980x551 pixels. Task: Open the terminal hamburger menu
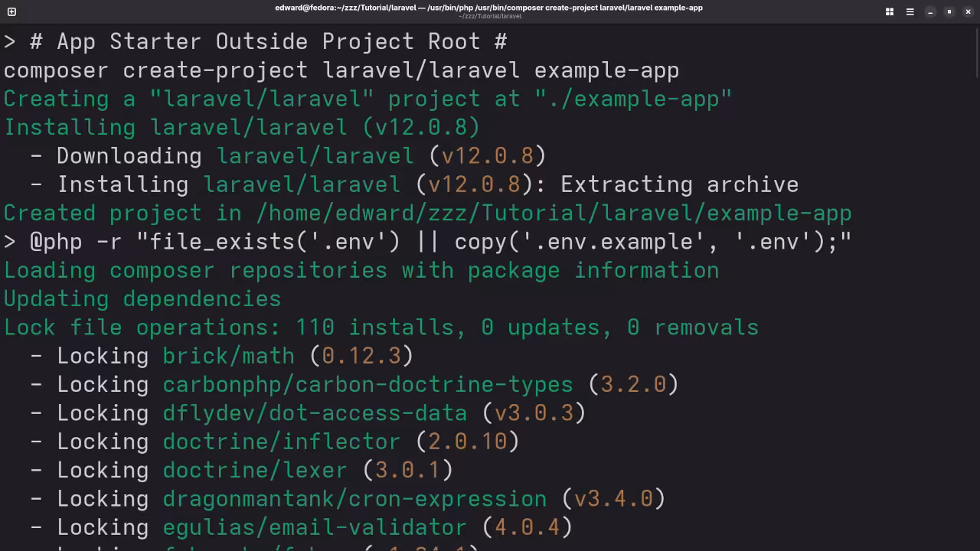[910, 11]
